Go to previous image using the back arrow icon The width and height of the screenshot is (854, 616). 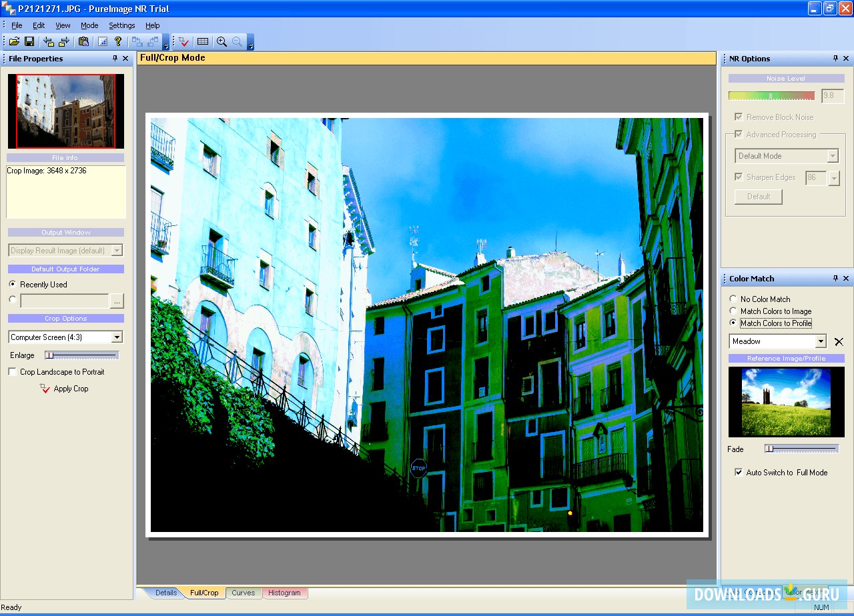click(47, 41)
